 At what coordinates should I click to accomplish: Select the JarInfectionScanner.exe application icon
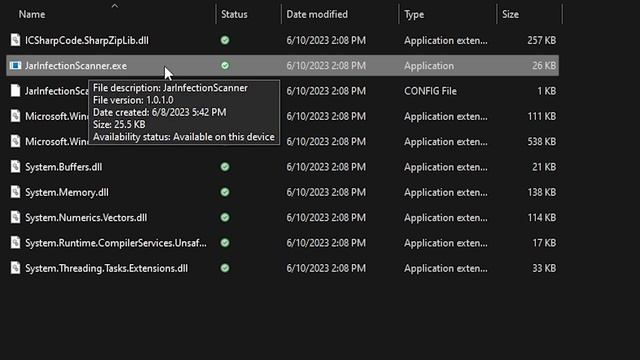coord(15,65)
